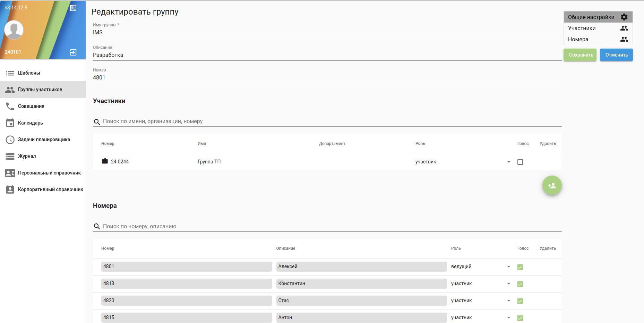Toggle the Голос checkbox for Константин

[x=520, y=284]
